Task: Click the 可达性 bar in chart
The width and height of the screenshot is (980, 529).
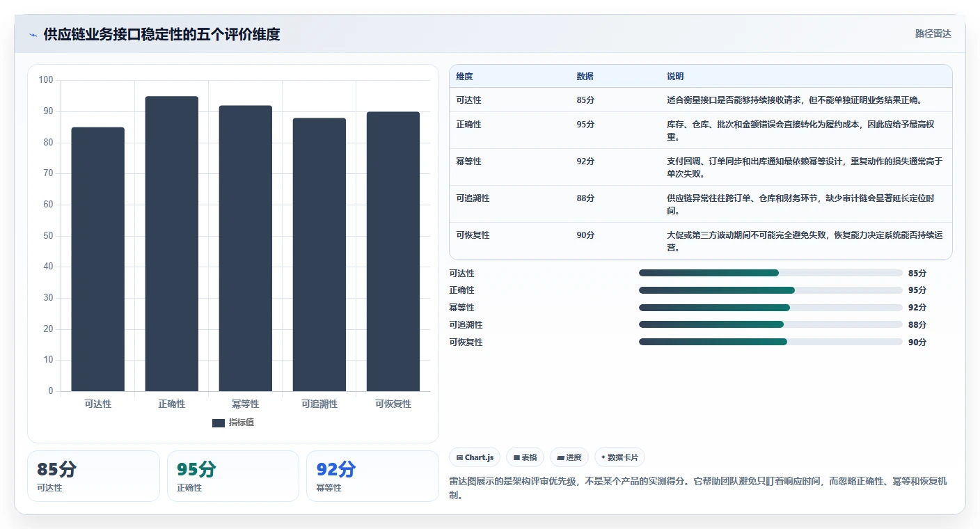Action: click(x=98, y=259)
